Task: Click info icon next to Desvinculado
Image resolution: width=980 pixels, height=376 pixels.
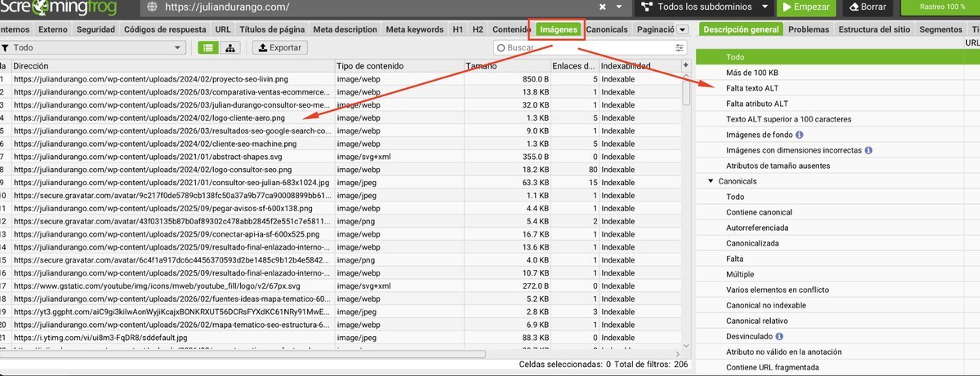Action: (x=780, y=336)
